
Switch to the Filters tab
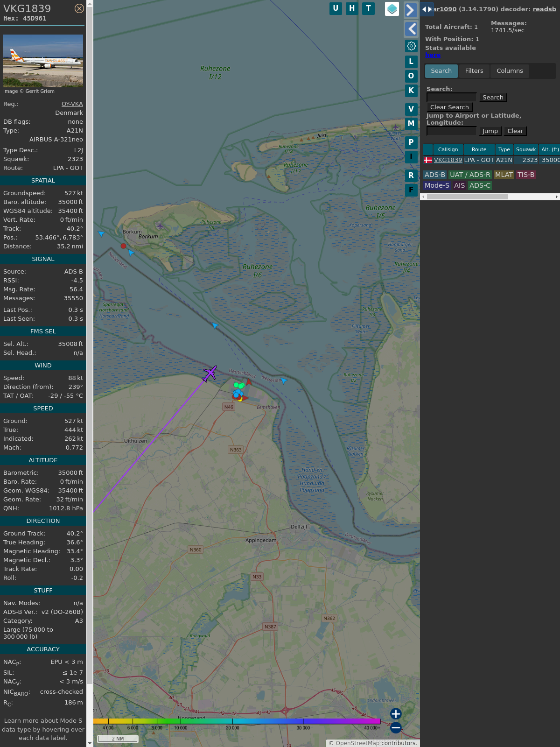tap(474, 71)
